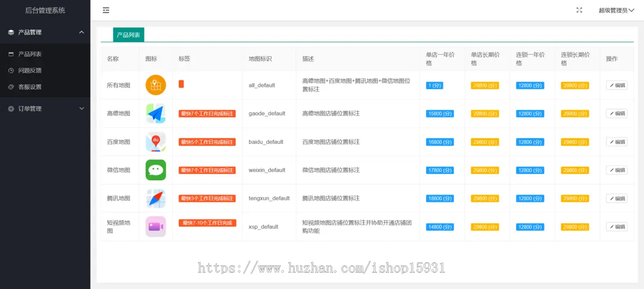This screenshot has height=289, width=644.
Task: Click the 操作 column header
Action: tap(612, 59)
